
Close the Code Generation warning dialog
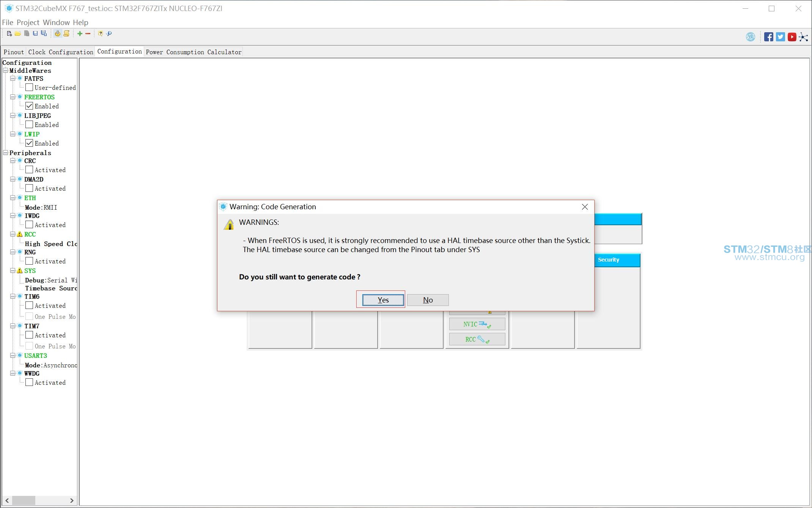[585, 207]
